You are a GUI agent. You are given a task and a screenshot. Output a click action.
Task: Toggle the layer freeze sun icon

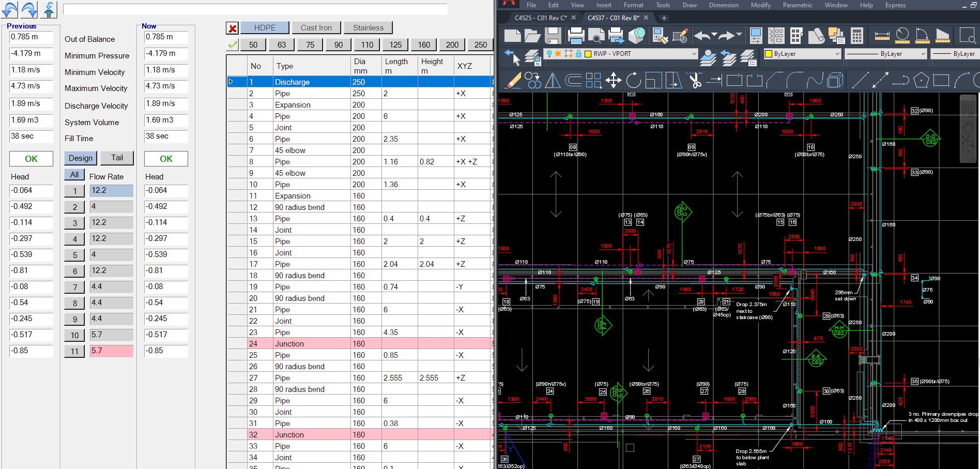tap(558, 54)
